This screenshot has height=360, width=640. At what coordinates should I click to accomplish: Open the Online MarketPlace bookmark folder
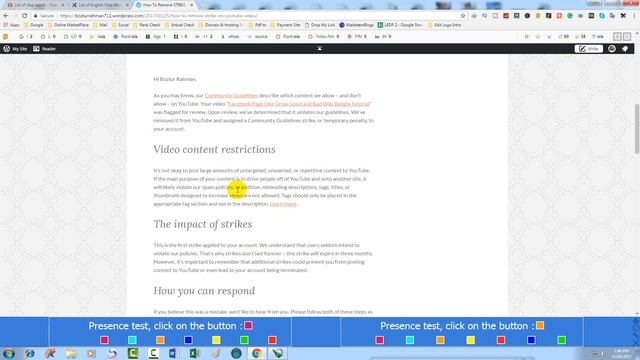(68, 25)
